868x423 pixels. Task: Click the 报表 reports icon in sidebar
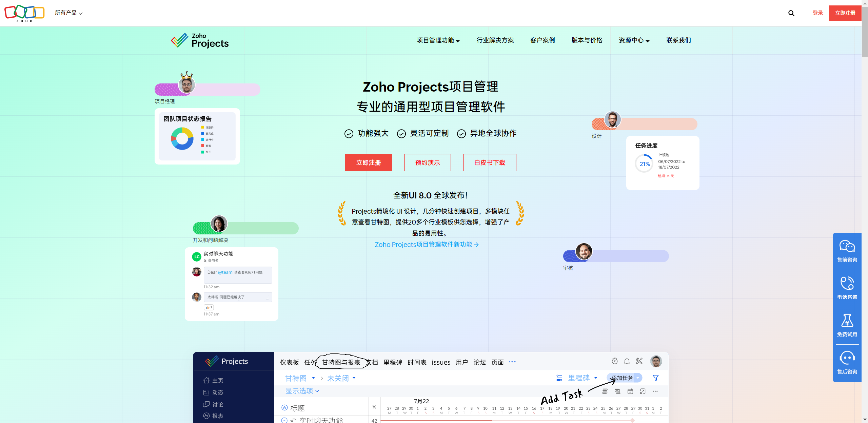click(206, 416)
